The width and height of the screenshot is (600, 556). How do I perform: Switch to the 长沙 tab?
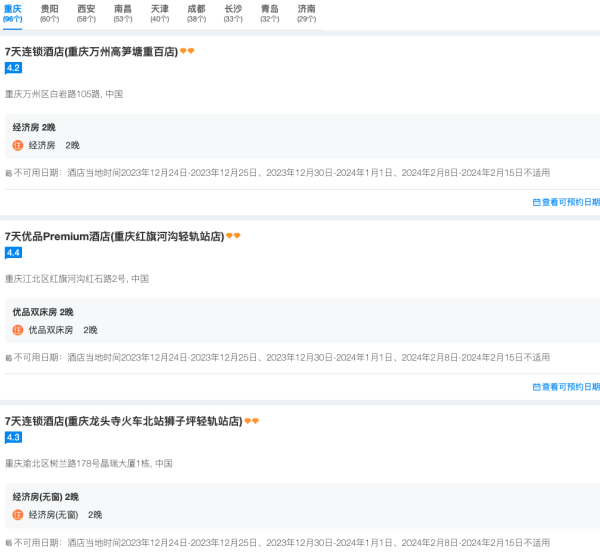[233, 14]
